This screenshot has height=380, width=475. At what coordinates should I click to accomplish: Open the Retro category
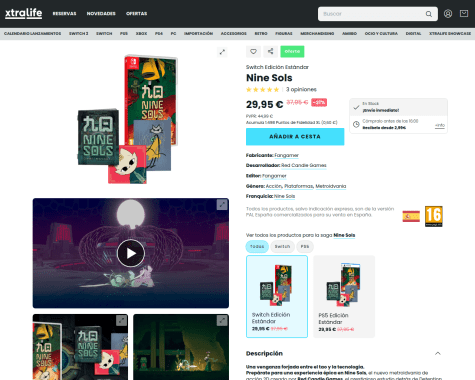tap(261, 34)
